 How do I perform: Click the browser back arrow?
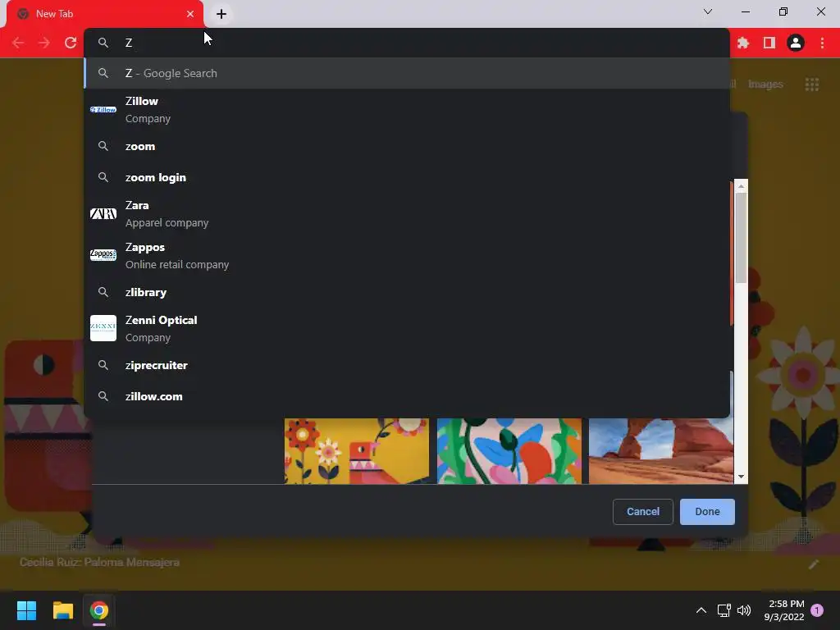tap(18, 43)
